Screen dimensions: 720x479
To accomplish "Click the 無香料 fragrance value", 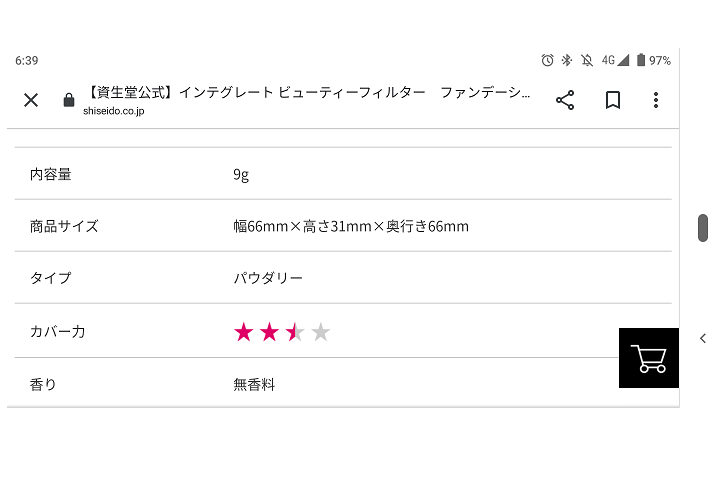I will pyautogui.click(x=254, y=384).
